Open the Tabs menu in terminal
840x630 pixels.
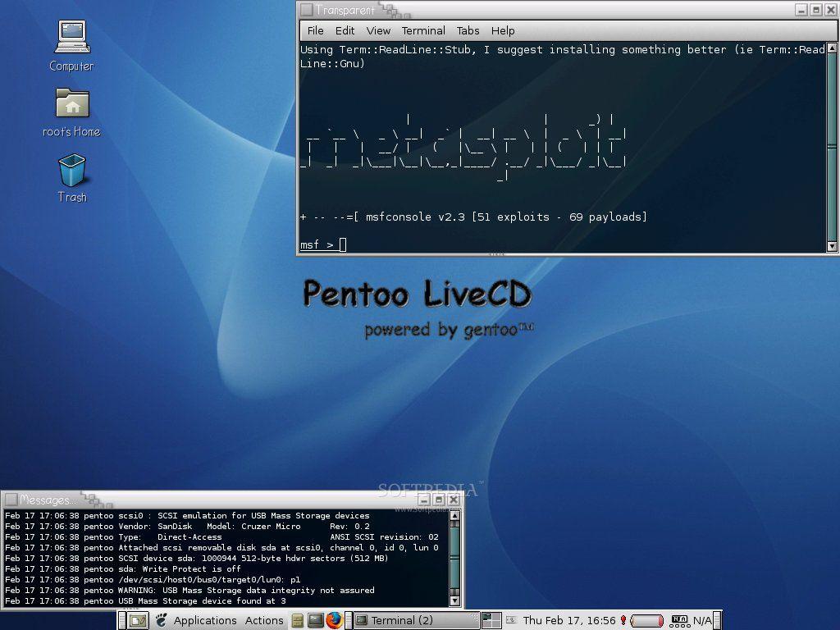click(x=468, y=30)
